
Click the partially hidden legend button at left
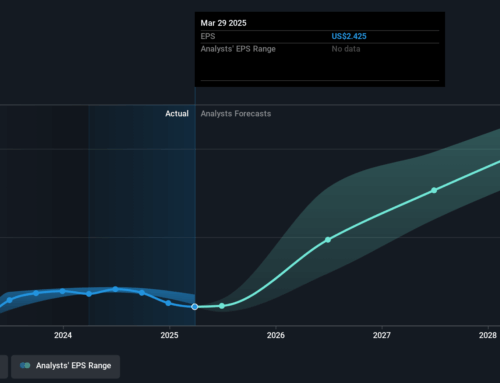(4, 366)
